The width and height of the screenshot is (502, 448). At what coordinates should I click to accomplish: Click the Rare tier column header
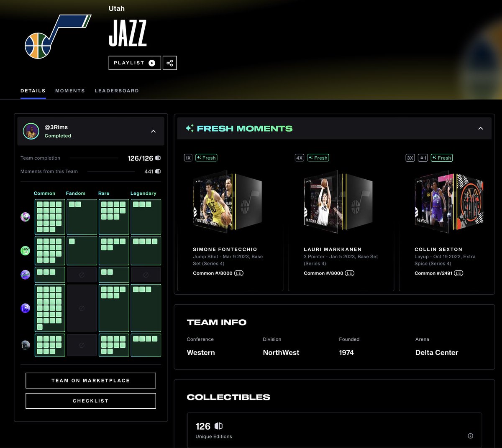pos(104,193)
